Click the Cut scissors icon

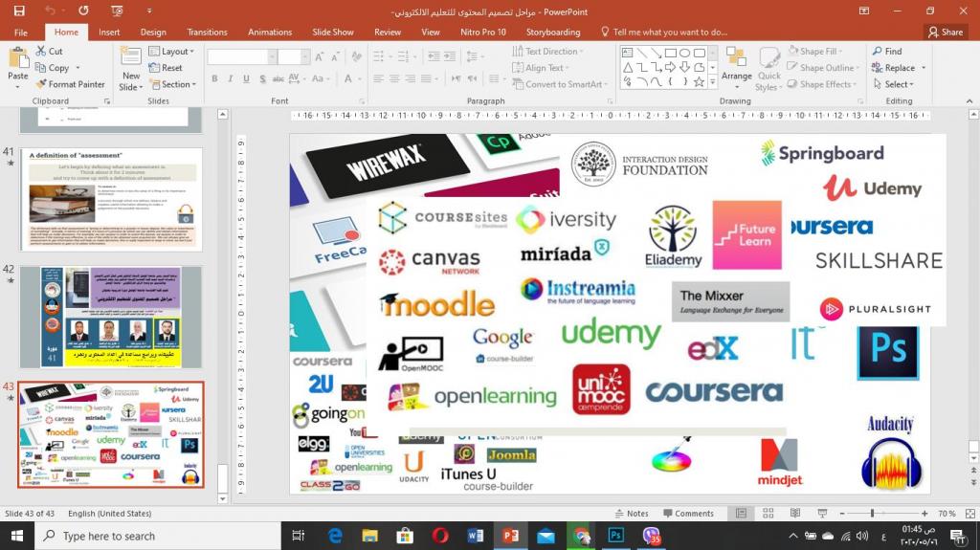click(41, 52)
